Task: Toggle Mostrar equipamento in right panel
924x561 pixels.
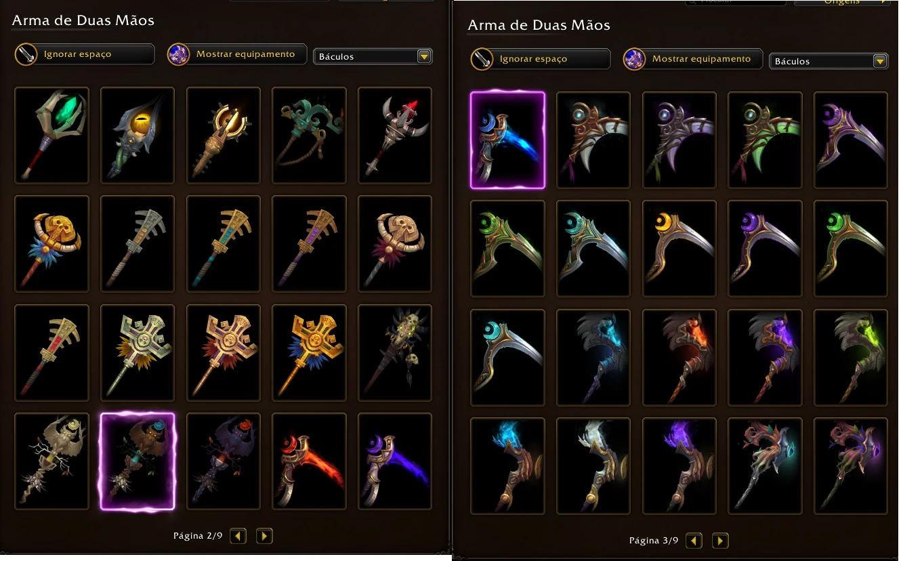Action: click(693, 59)
